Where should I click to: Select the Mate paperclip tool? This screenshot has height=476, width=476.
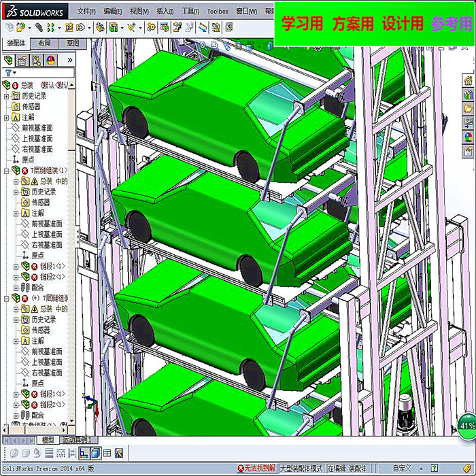point(39,28)
